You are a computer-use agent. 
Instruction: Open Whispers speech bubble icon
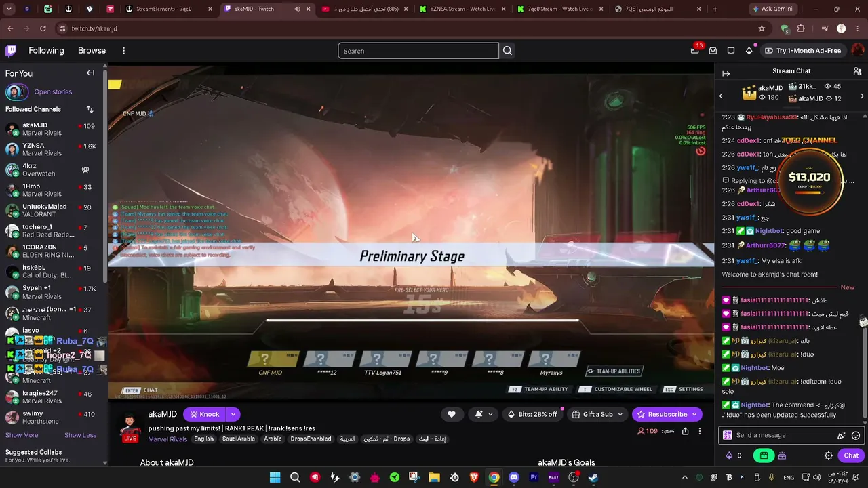(731, 51)
